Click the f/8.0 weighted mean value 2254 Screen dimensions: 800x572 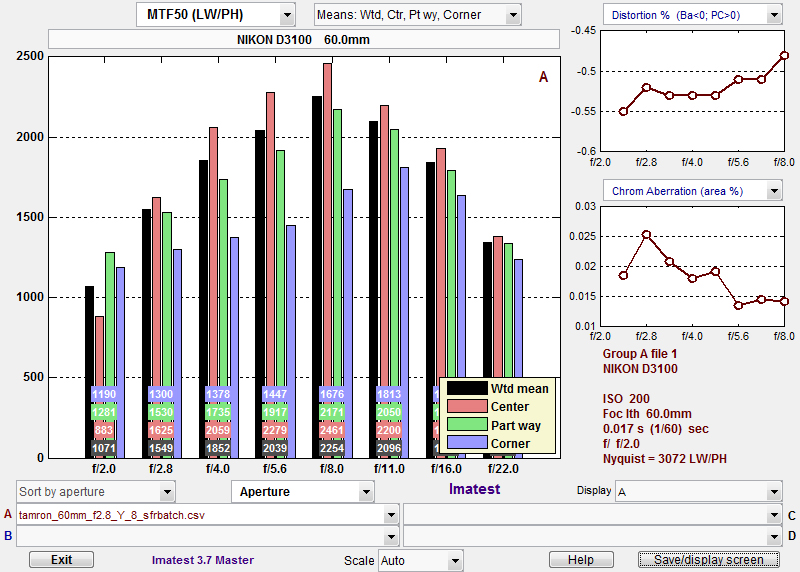coord(332,449)
